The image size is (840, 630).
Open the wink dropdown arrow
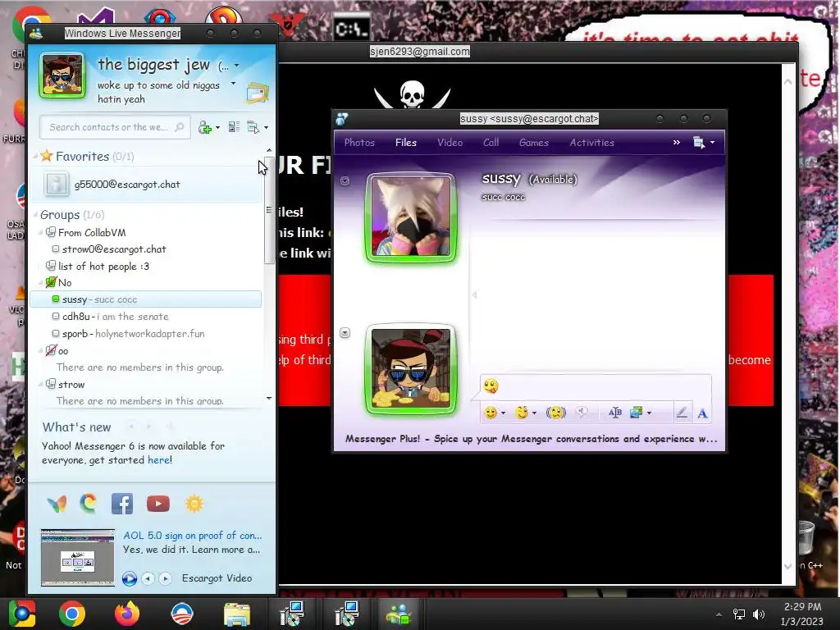coord(534,413)
